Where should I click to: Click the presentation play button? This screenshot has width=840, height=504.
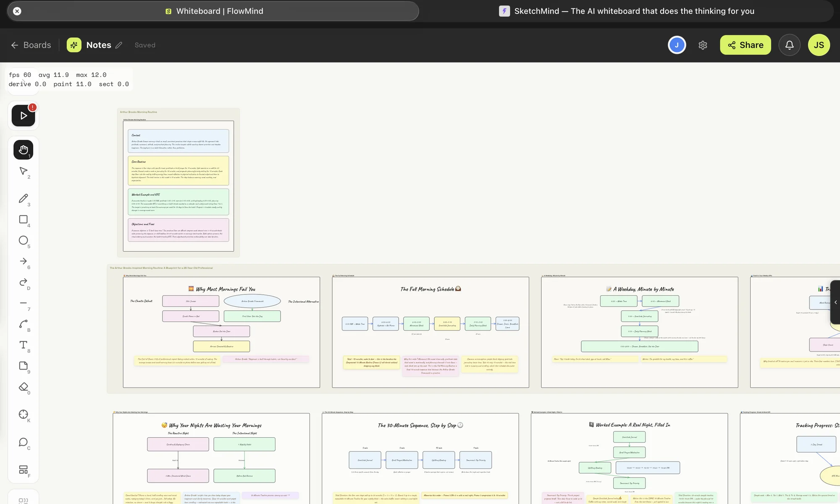pyautogui.click(x=23, y=115)
